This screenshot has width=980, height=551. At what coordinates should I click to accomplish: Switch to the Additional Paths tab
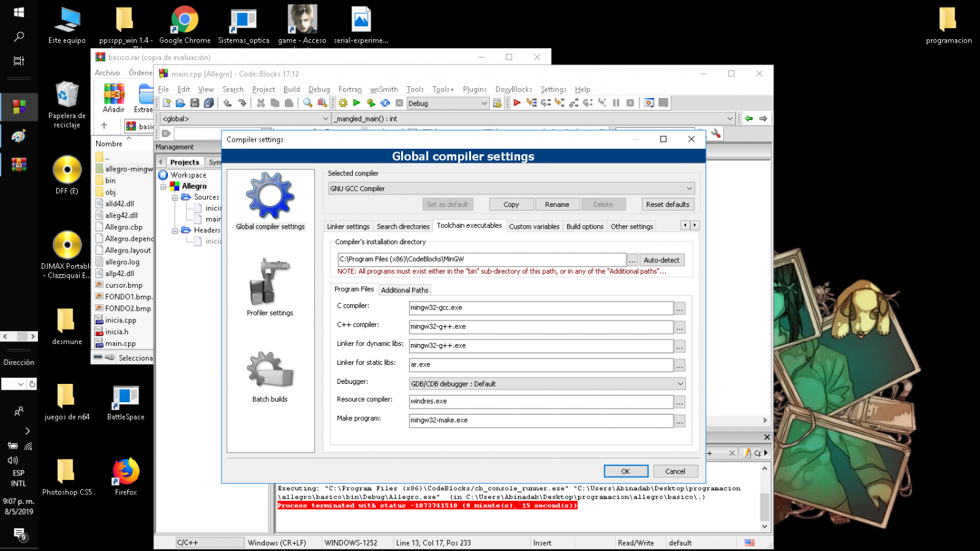pyautogui.click(x=404, y=290)
